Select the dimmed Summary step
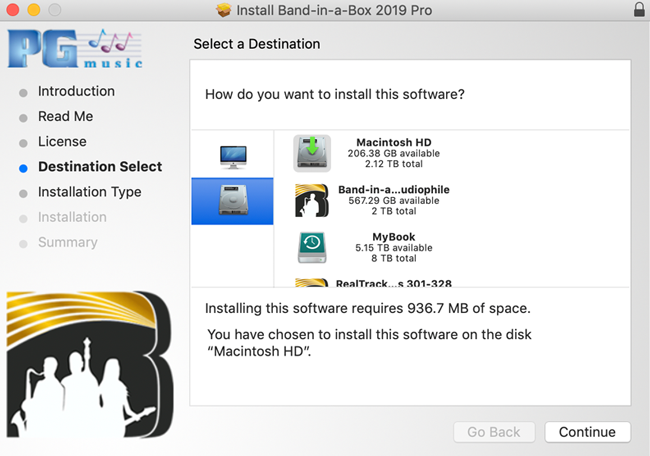This screenshot has height=456, width=650. tap(68, 243)
